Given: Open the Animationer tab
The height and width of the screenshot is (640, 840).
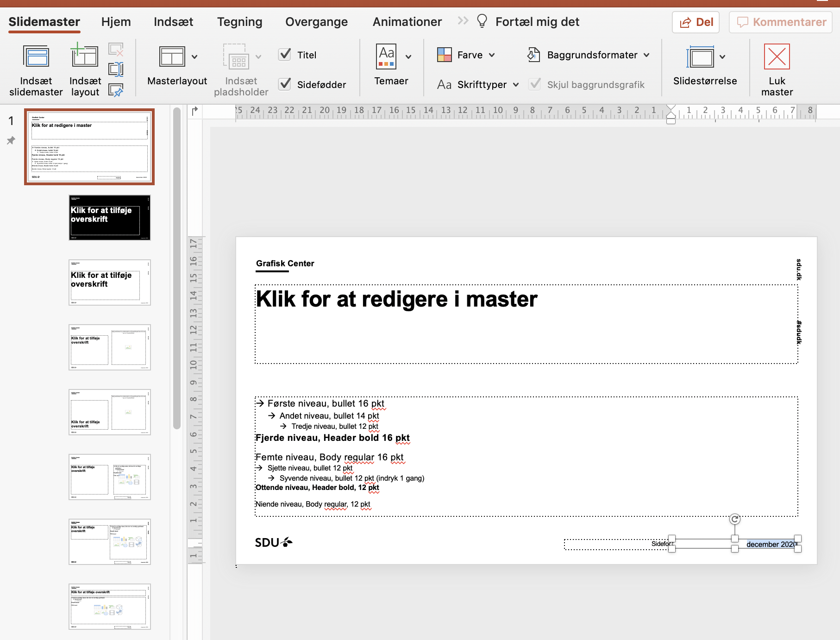Looking at the screenshot, I should pyautogui.click(x=407, y=22).
